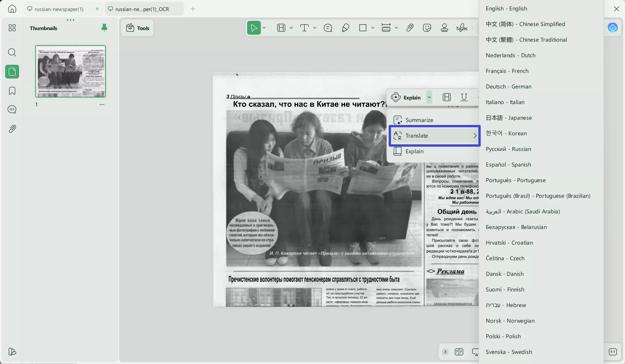Open the AI assistant icon at right

[x=612, y=28]
